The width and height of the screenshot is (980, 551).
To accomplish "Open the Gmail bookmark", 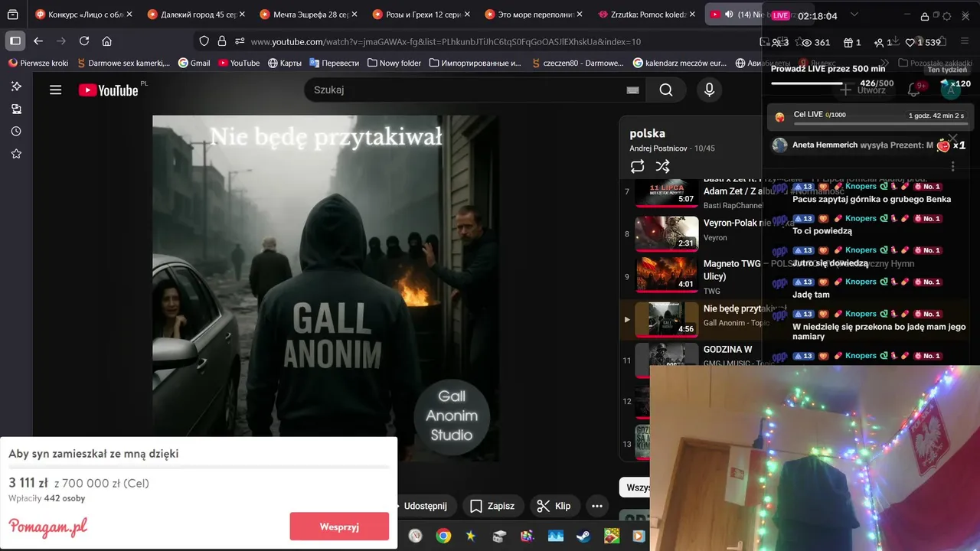I will click(x=194, y=63).
